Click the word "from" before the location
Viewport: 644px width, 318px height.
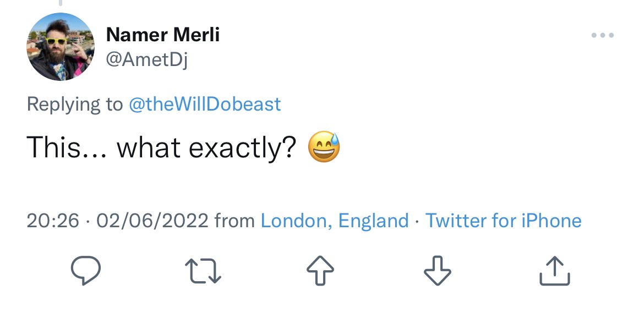(234, 221)
